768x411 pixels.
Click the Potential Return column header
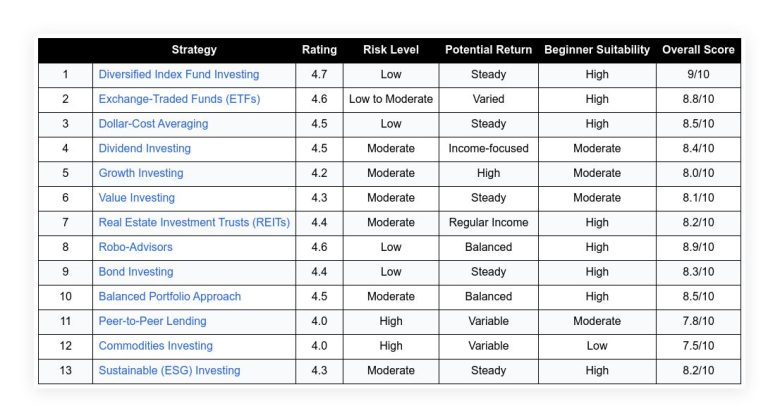click(488, 50)
